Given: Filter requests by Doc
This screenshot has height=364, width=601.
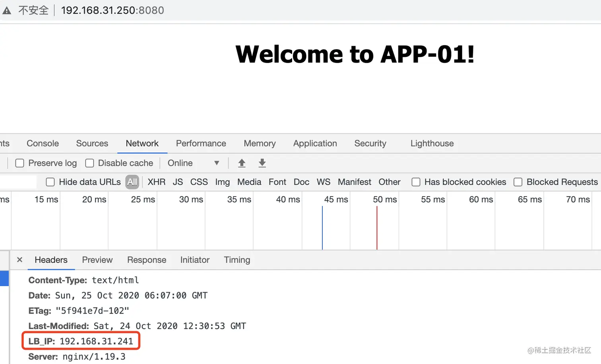Looking at the screenshot, I should 301,182.
